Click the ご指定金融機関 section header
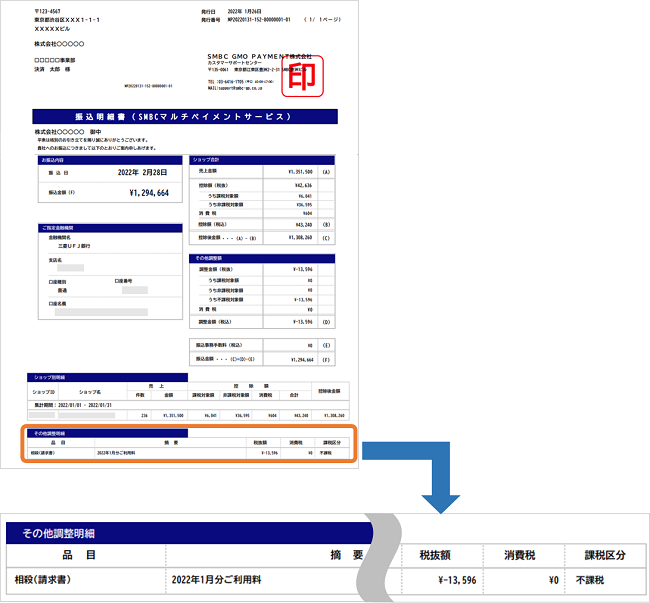Image resolution: width=650 pixels, height=603 pixels. click(x=110, y=228)
